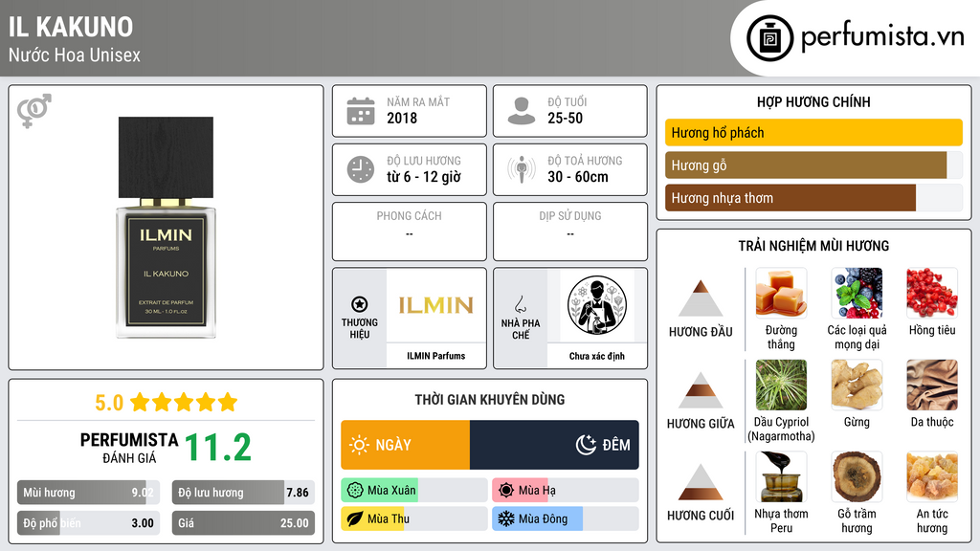Click the Nước Hoa Unisex subtitle

coord(75,55)
